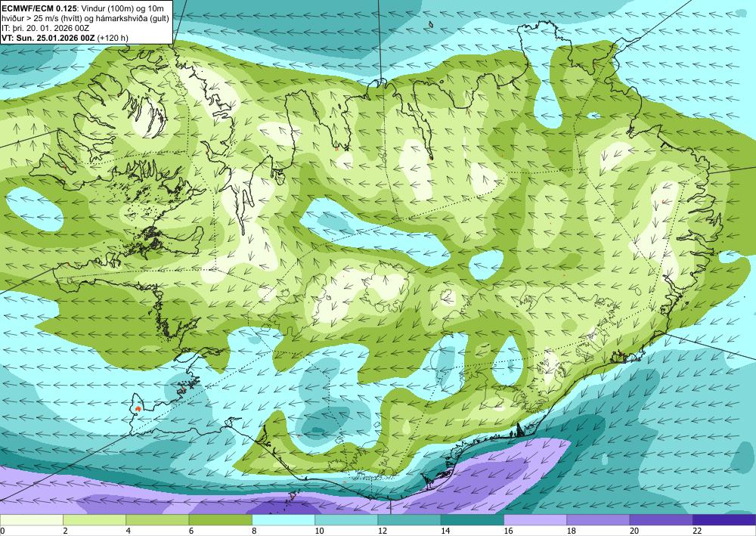Click the '20' scale label
The width and height of the screenshot is (756, 536).
[x=634, y=531]
